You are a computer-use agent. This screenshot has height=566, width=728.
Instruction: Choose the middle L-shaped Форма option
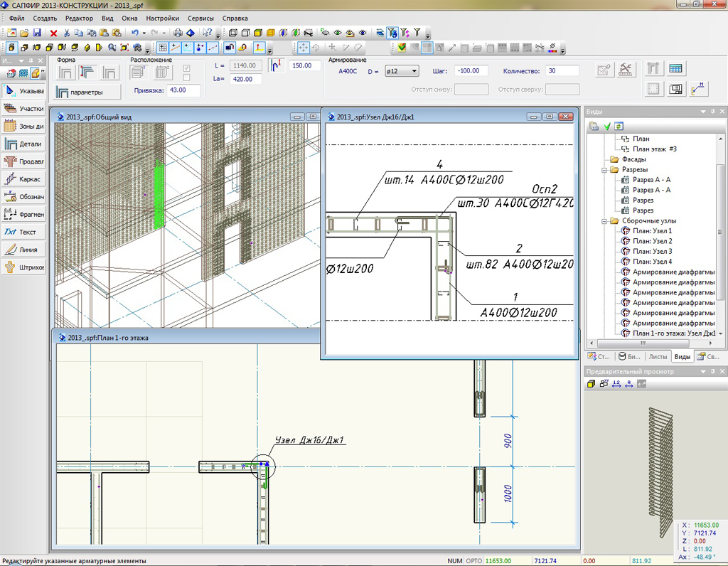[x=87, y=72]
